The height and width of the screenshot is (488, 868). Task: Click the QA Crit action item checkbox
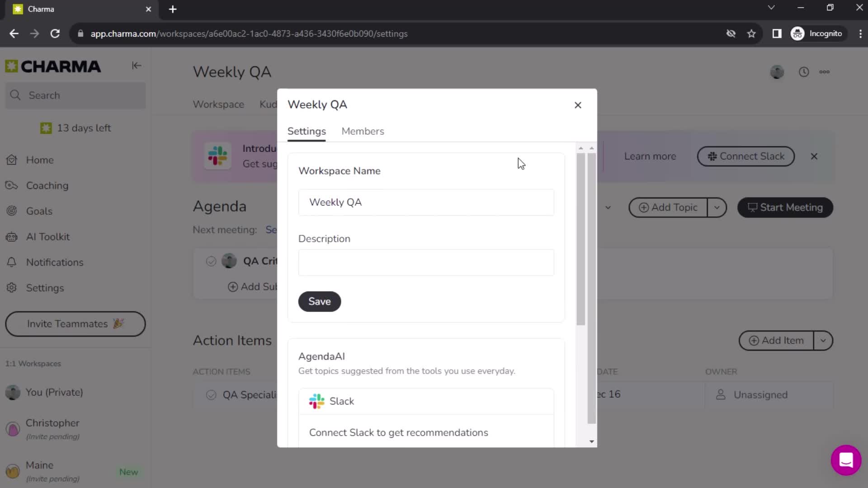211,261
